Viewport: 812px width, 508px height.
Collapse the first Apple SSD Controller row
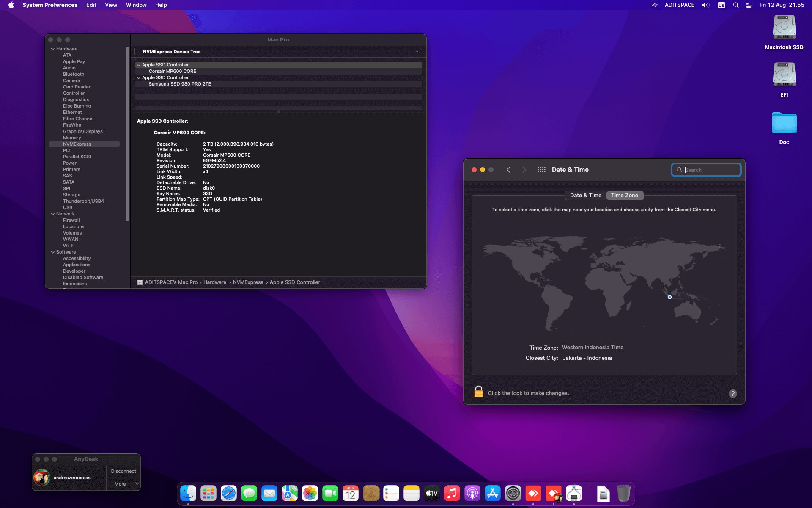click(138, 65)
